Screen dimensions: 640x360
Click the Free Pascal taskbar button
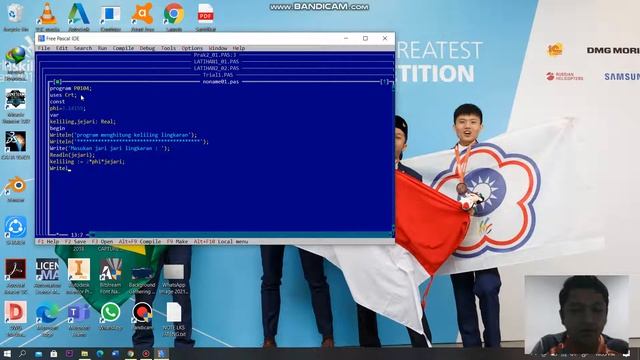point(162,353)
